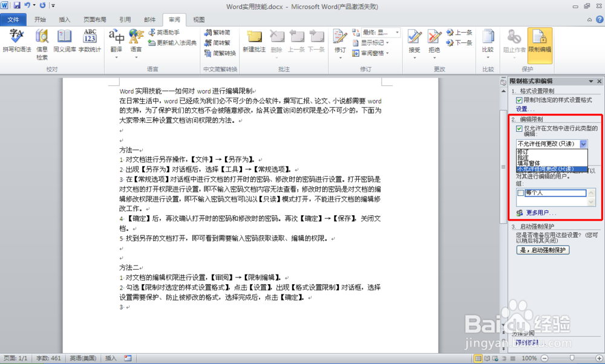Open 简繁转换 conversion options
Image resolution: width=605 pixels, height=364 pixels.
[x=220, y=53]
